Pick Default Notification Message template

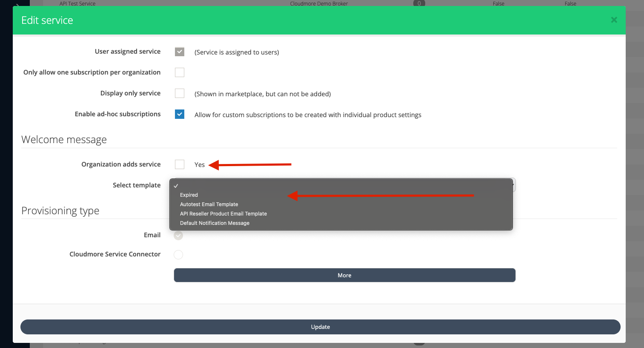tap(215, 223)
